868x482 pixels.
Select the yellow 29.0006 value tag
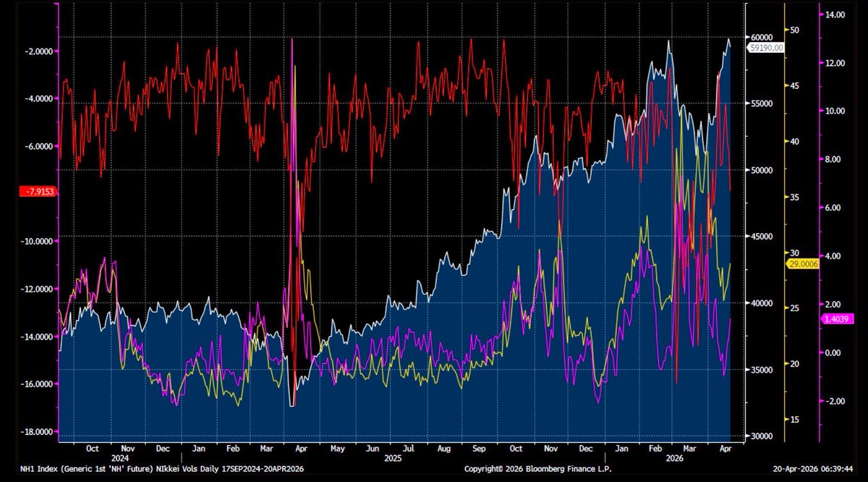pyautogui.click(x=802, y=264)
